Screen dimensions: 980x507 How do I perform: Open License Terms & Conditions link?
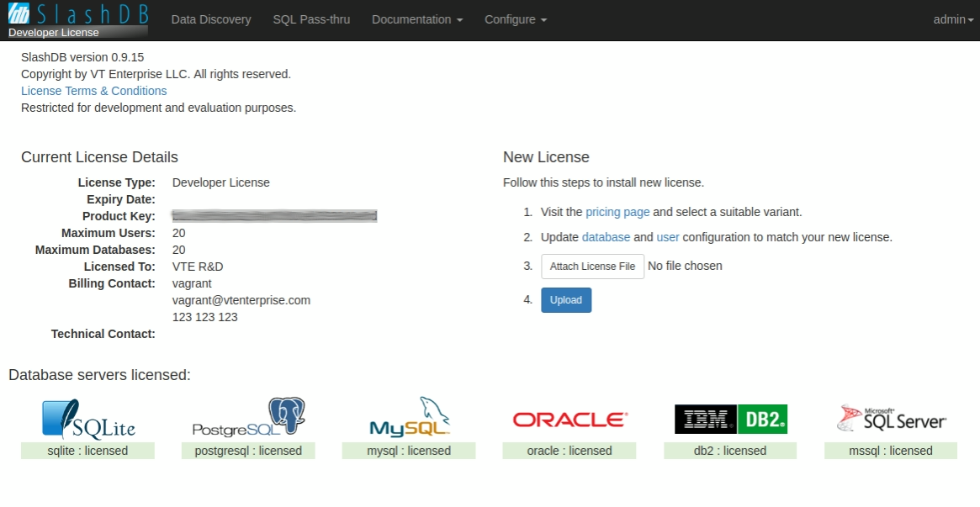tap(93, 91)
